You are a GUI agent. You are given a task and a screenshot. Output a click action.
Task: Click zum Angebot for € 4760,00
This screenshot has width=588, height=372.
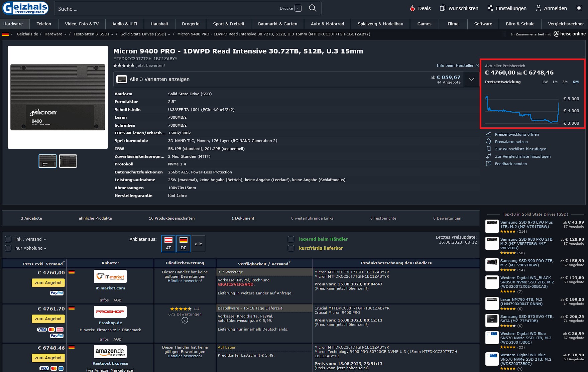tap(48, 283)
